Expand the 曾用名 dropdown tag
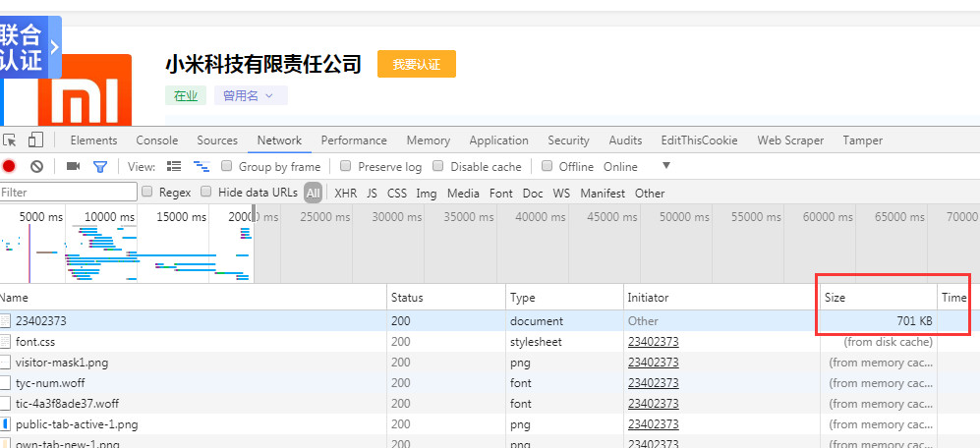Image resolution: width=980 pixels, height=448 pixels. click(x=251, y=95)
